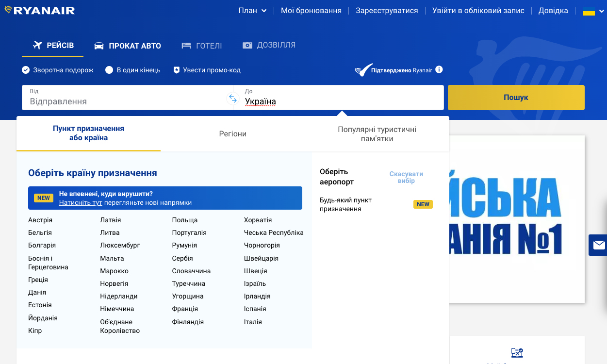Click the Ryanair logo
Screen dimensions: 607x364
pos(39,10)
